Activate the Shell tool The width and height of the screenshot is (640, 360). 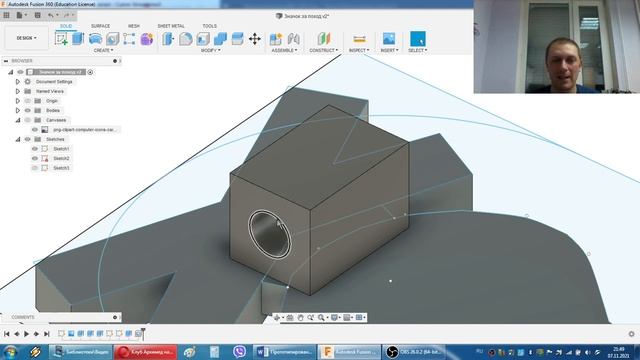coord(203,39)
